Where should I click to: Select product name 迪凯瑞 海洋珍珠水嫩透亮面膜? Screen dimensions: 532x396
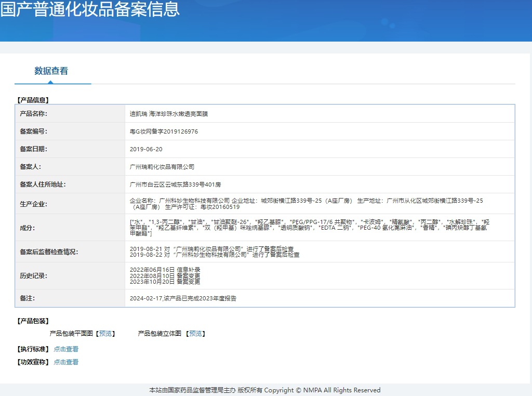pos(169,114)
